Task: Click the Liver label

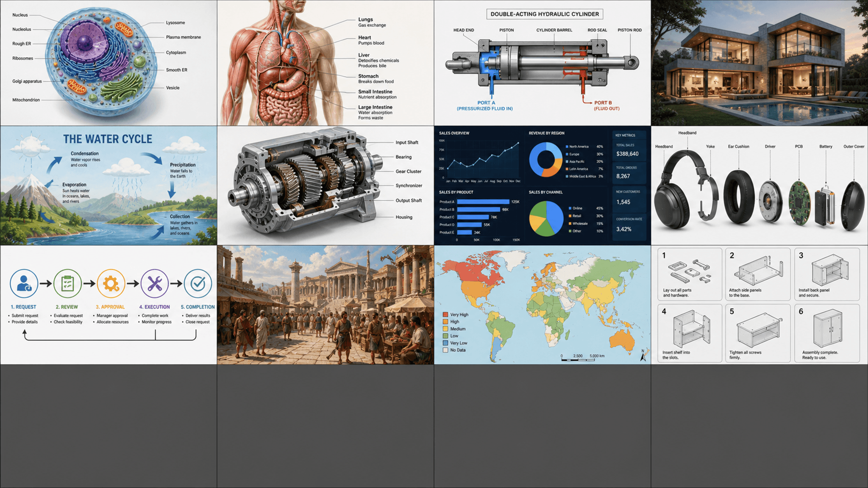Action: (364, 55)
